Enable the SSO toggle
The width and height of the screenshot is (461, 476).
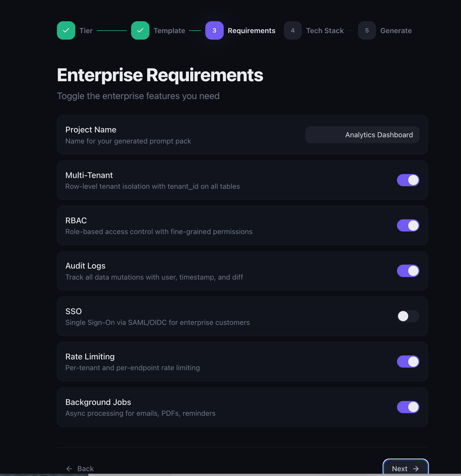[x=408, y=316]
